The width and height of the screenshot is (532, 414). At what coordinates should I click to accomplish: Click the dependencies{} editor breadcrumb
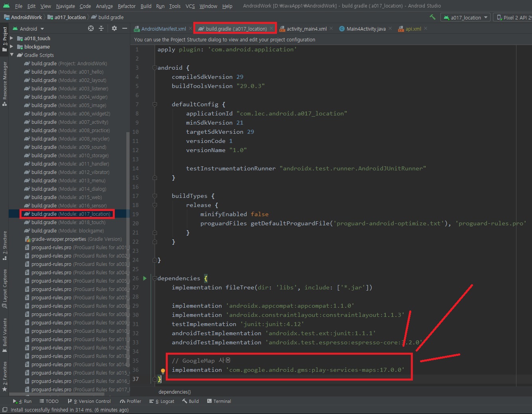(175, 392)
